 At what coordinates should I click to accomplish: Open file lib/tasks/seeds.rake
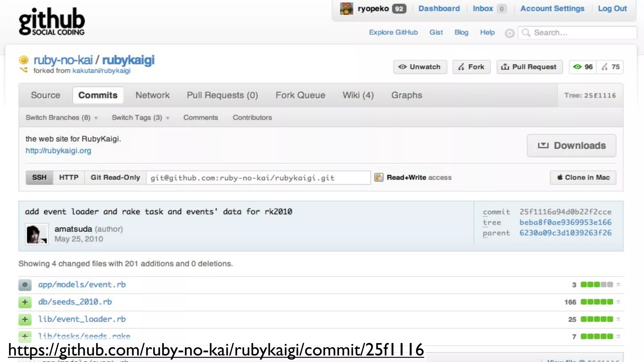[84, 336]
